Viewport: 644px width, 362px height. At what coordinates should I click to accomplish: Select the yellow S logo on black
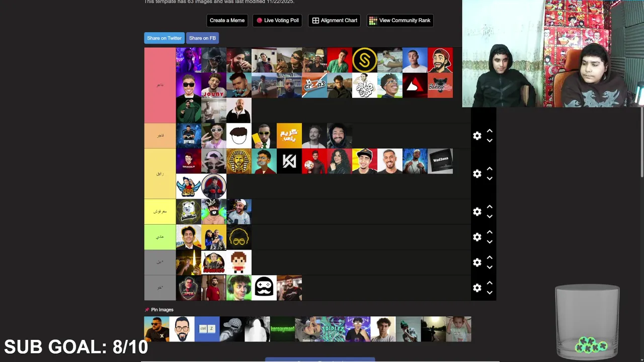pos(365,60)
